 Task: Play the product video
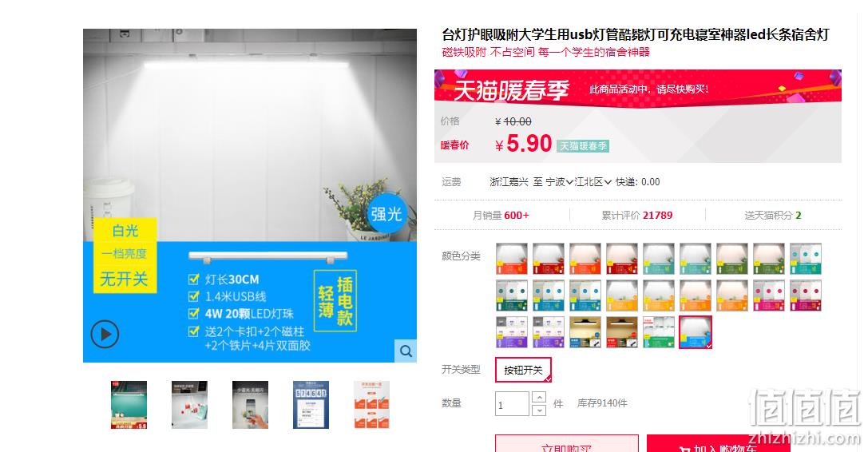105,334
